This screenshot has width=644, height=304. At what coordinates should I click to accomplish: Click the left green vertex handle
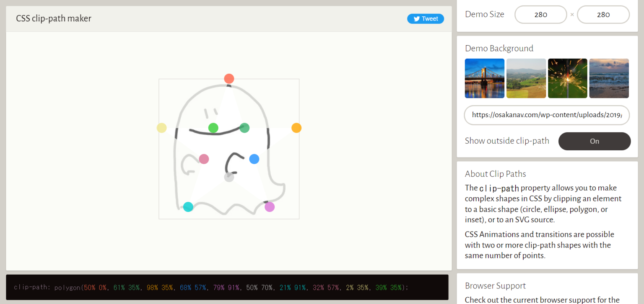pyautogui.click(x=214, y=128)
